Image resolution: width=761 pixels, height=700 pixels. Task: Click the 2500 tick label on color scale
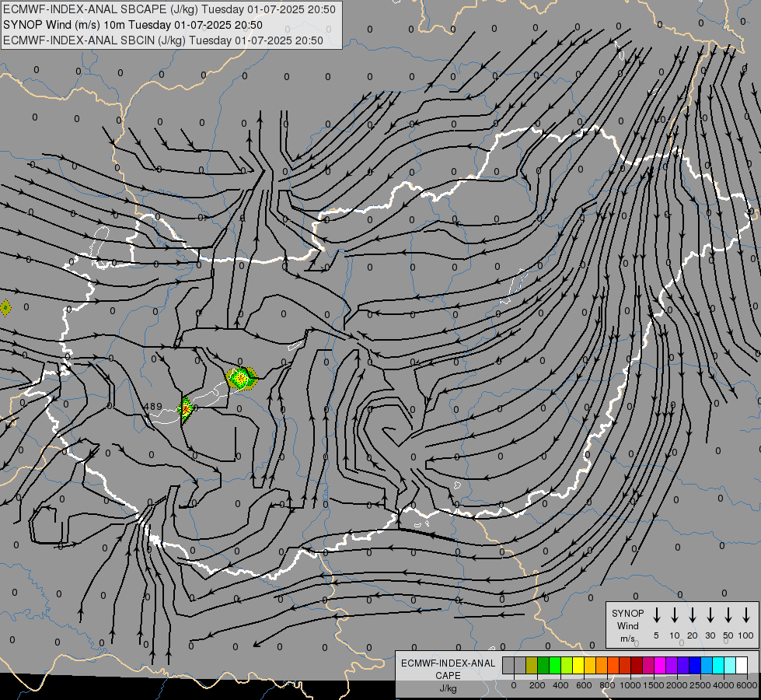point(700,685)
